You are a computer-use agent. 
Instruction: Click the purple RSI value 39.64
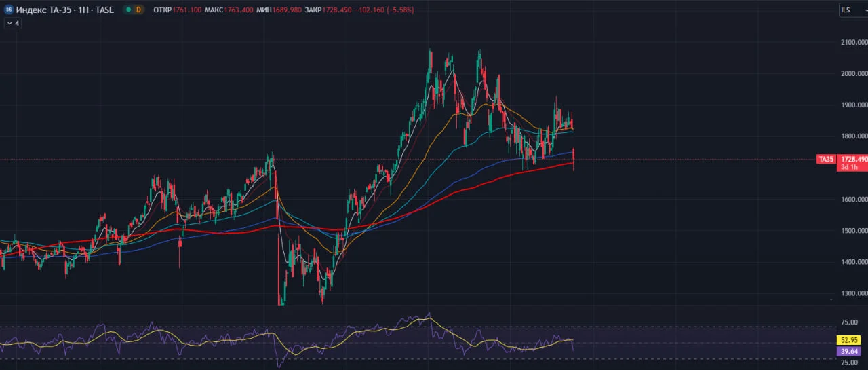(849, 351)
